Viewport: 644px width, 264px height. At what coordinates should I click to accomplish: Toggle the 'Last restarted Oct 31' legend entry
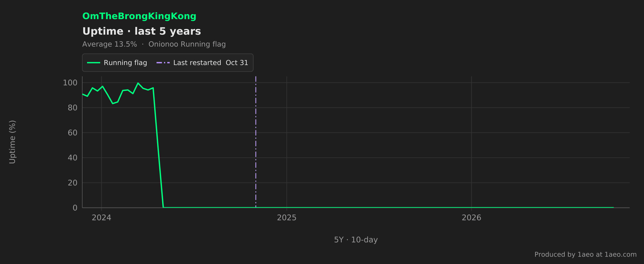(x=202, y=63)
